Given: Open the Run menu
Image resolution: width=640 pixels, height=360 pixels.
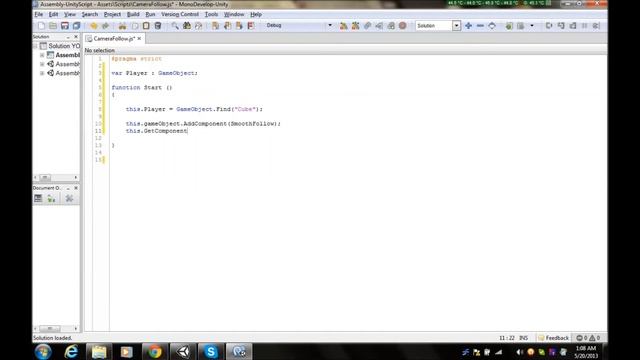Looking at the screenshot, I should click(x=151, y=14).
